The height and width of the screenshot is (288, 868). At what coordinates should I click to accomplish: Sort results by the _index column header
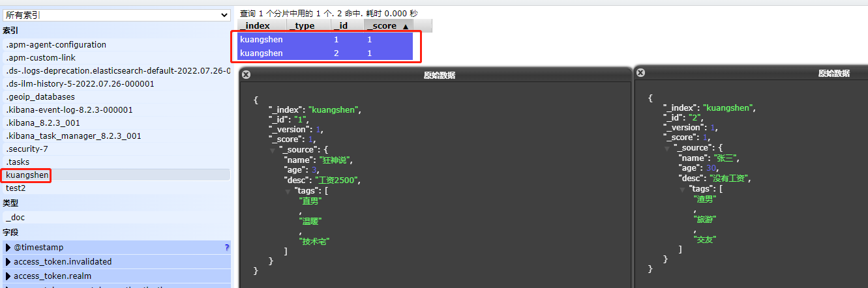(x=263, y=26)
